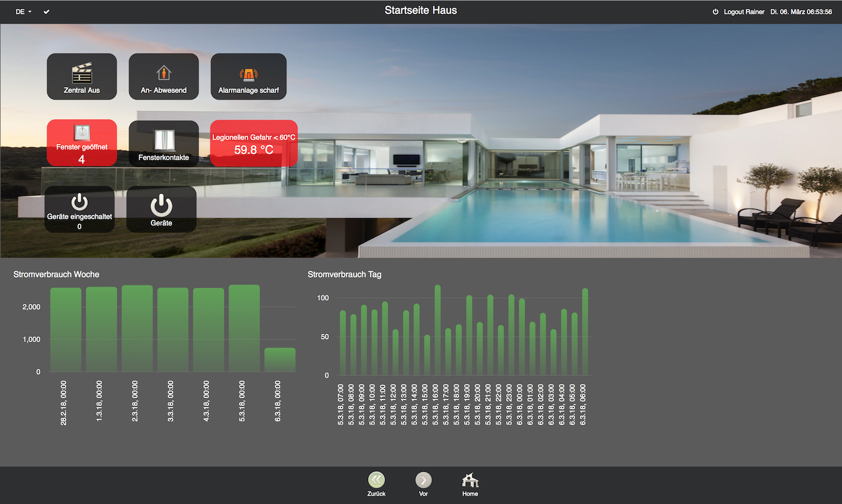
Task: Click the Stromverbrauch Woche chart title
Action: (56, 274)
